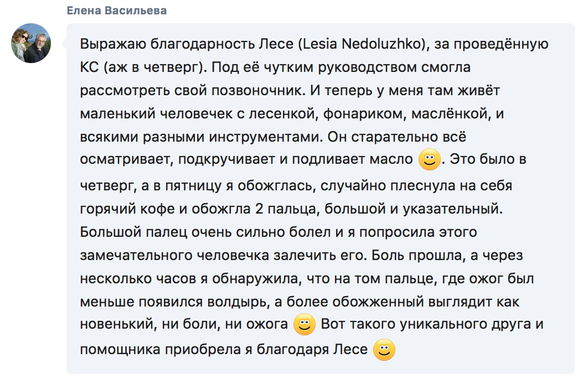Click Елена Васильева's round avatar photo
Image resolution: width=588 pixels, height=384 pixels.
click(31, 43)
